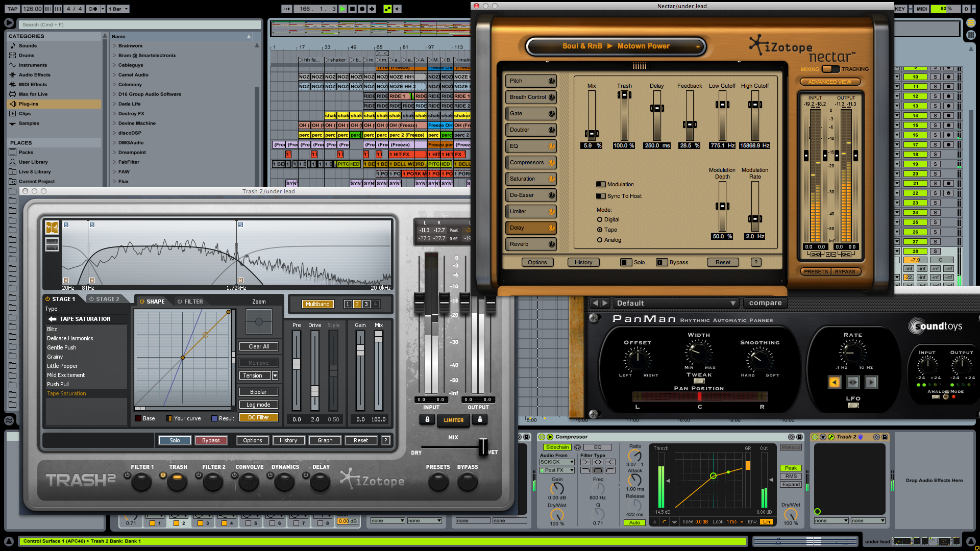Open the Compressors module in Nectar

click(x=526, y=163)
